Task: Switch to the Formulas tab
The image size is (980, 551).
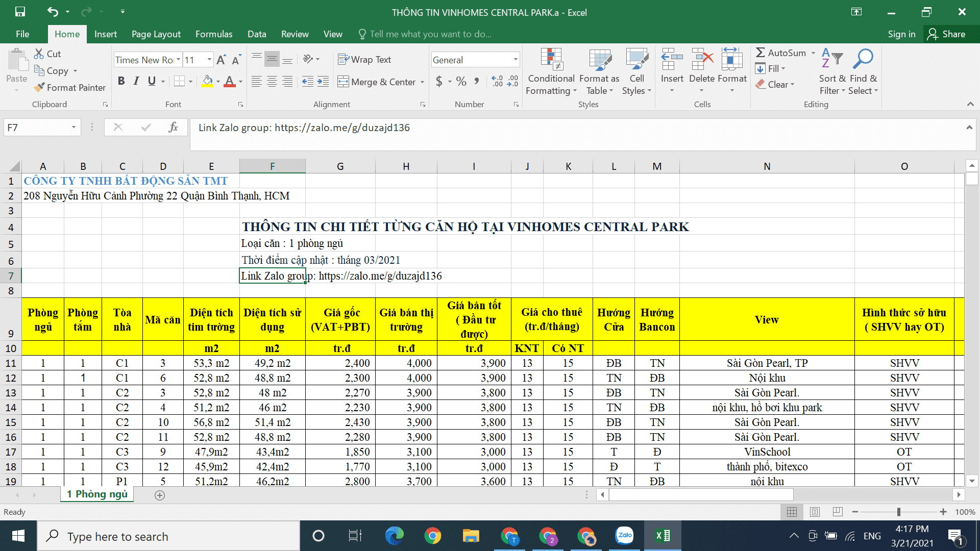Action: 214,34
